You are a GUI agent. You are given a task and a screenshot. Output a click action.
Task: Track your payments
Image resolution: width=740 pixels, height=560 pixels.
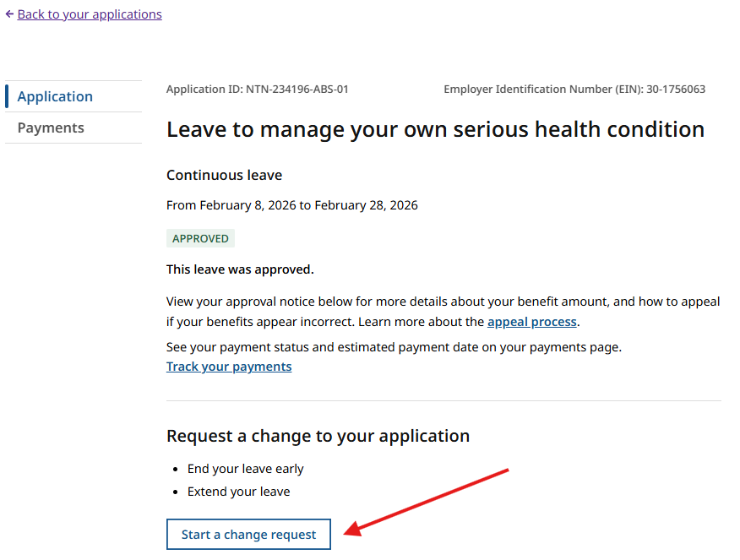coord(229,366)
